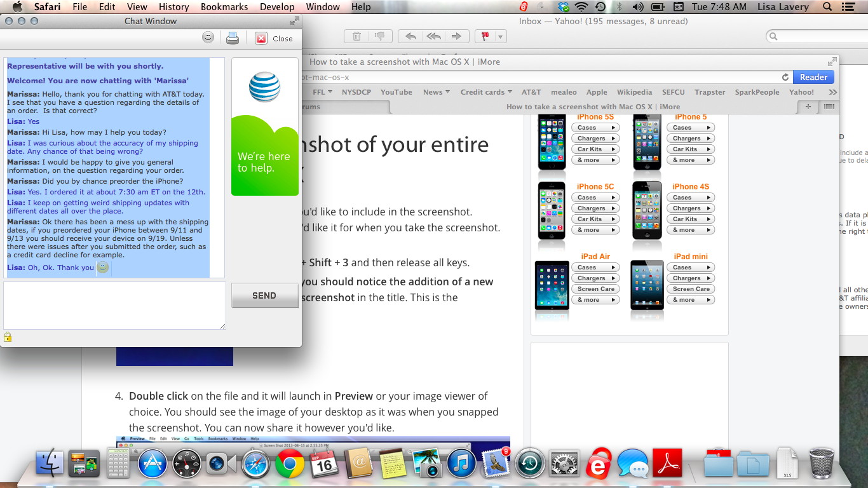Screen dimensions: 868x488
Task: Open Mail with 9 badge from Dock
Action: pyautogui.click(x=496, y=464)
